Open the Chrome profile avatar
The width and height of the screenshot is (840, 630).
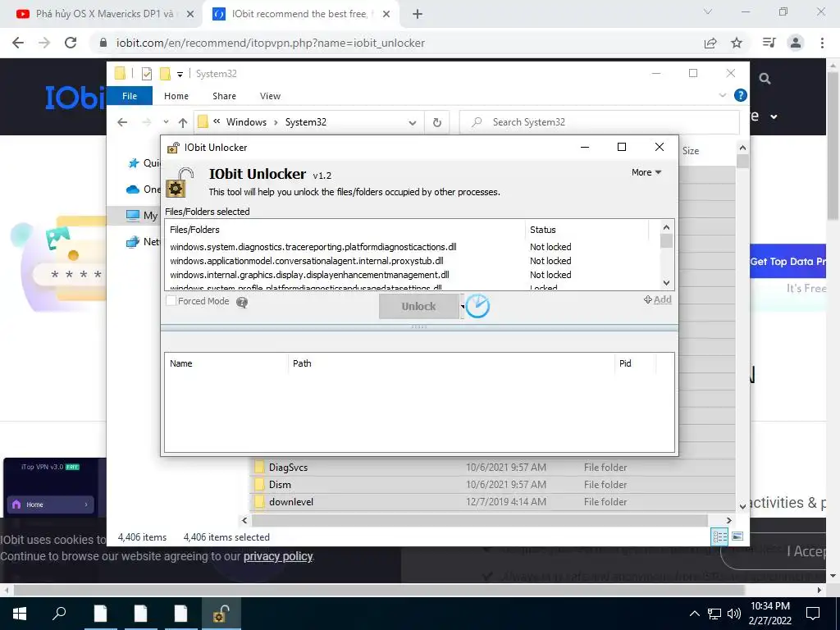(x=796, y=43)
